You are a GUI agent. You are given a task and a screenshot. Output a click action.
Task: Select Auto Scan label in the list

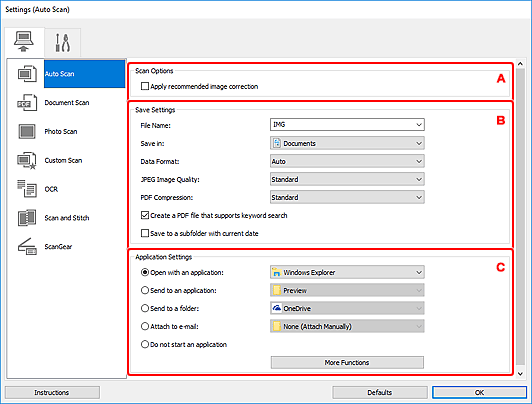(59, 74)
